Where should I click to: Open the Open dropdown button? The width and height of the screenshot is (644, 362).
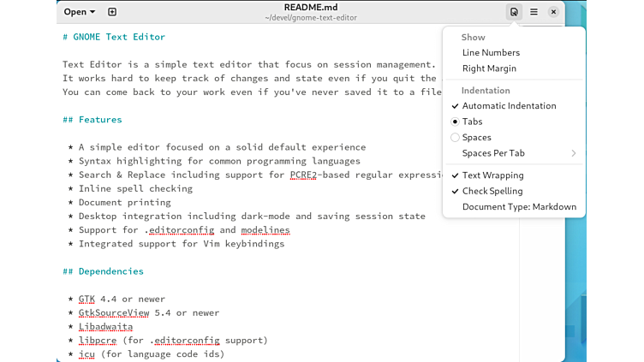[x=80, y=12]
